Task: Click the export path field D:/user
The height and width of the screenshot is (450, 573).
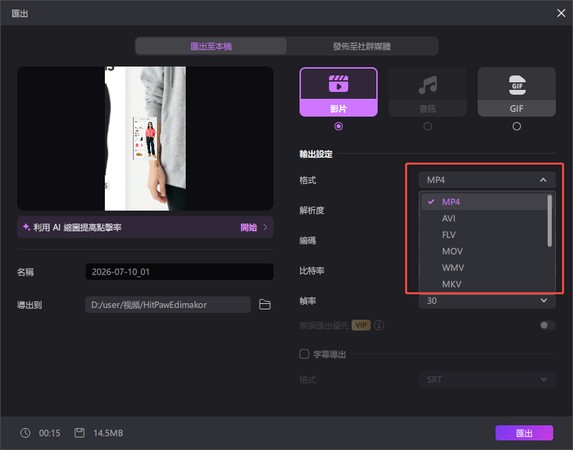Action: (168, 305)
